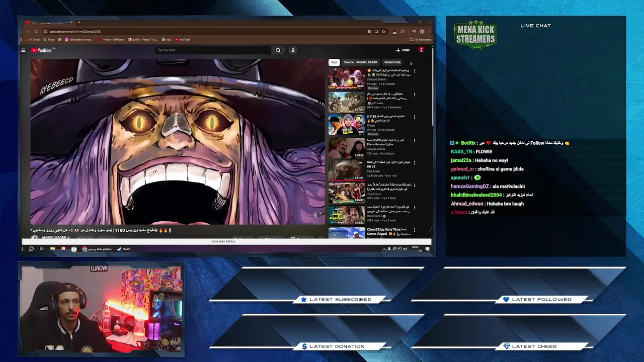Click the main video player frame
This screenshot has width=644, height=362.
pyautogui.click(x=178, y=142)
